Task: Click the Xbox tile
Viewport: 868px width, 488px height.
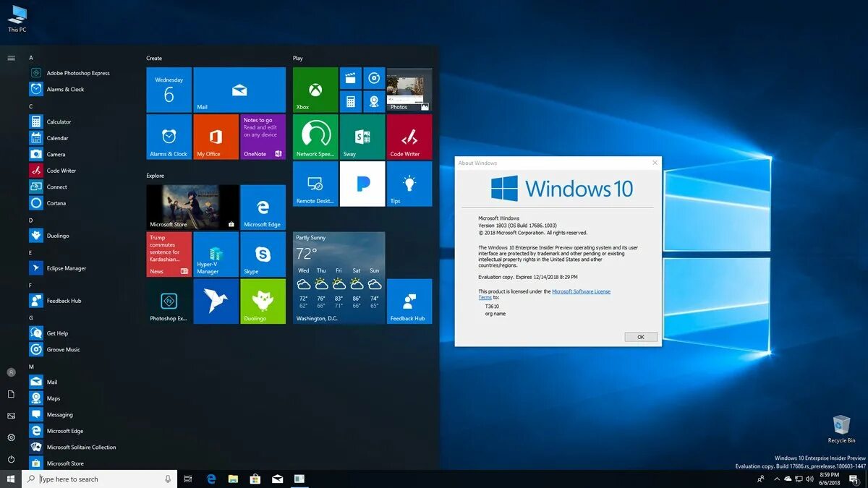Action: 315,90
